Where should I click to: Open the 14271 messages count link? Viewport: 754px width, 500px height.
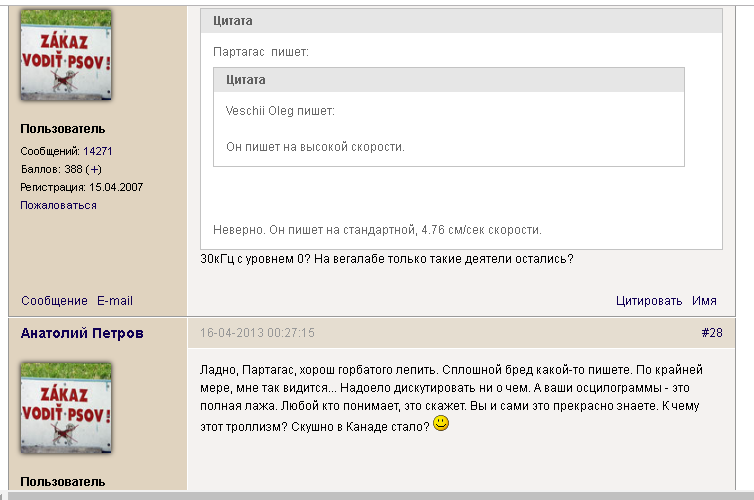point(97,151)
